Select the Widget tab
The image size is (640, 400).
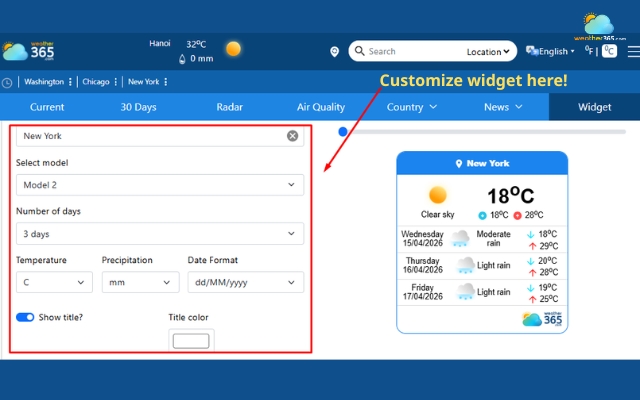pos(594,107)
